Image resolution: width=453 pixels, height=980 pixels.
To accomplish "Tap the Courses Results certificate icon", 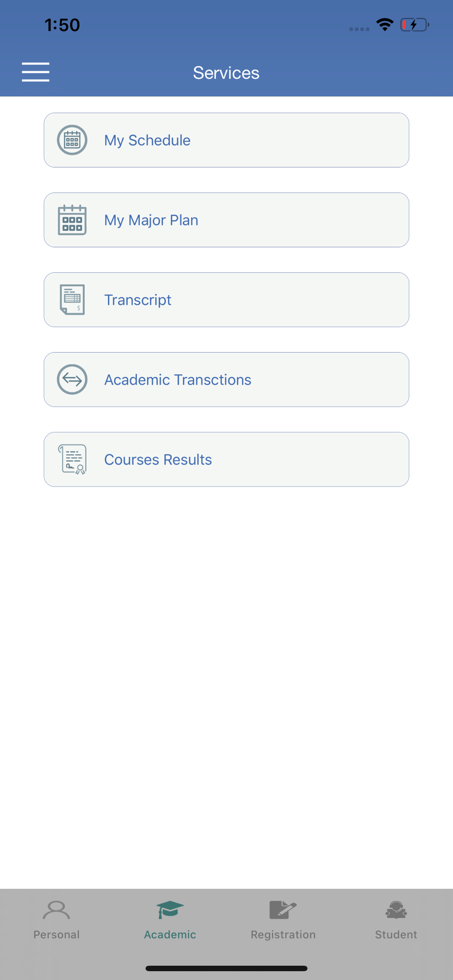I will (72, 460).
